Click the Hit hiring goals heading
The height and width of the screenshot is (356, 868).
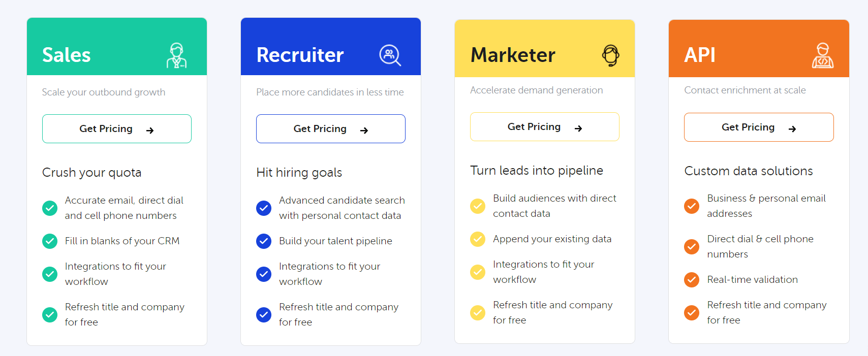pos(299,173)
